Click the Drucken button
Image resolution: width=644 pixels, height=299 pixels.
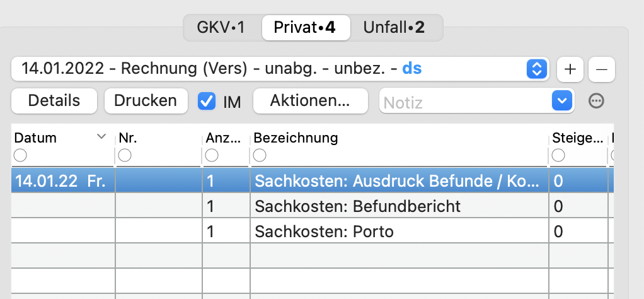point(146,101)
